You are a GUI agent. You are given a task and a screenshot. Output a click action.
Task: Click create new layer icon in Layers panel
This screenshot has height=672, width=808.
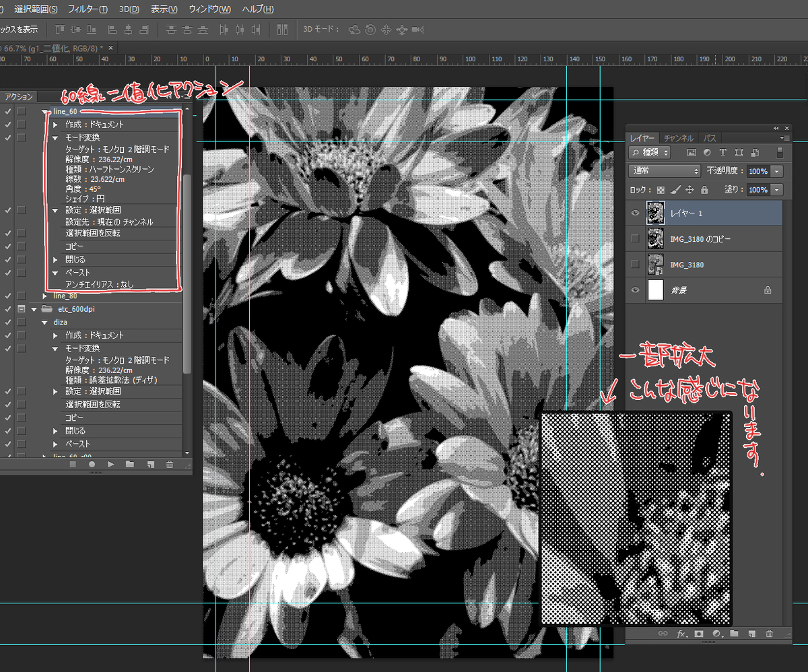pos(751,634)
